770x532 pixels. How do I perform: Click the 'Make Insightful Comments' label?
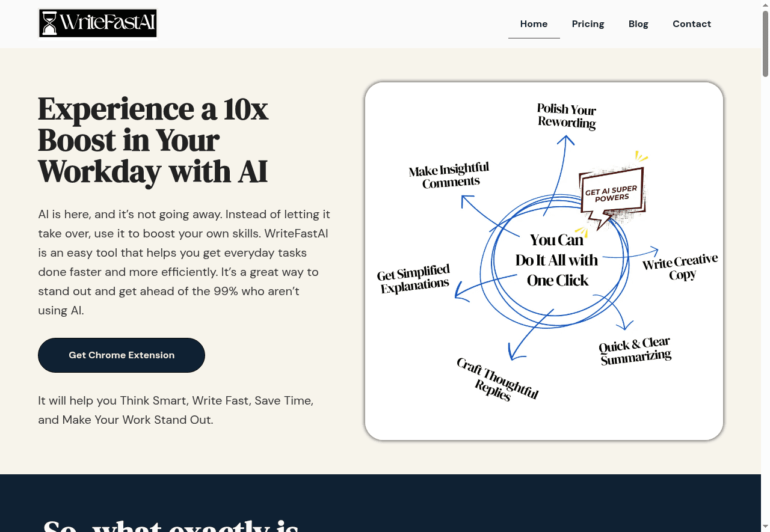(449, 176)
